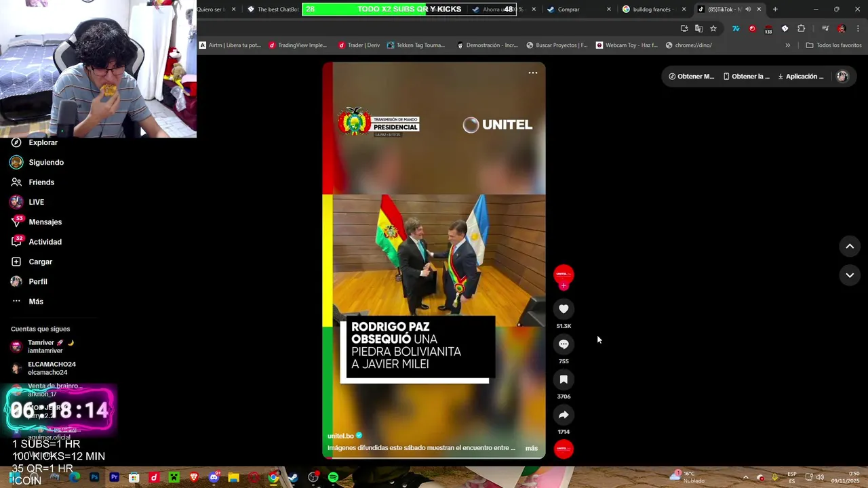Follow unitel.bo via the red plus badge
This screenshot has height=488, width=868.
(x=564, y=286)
